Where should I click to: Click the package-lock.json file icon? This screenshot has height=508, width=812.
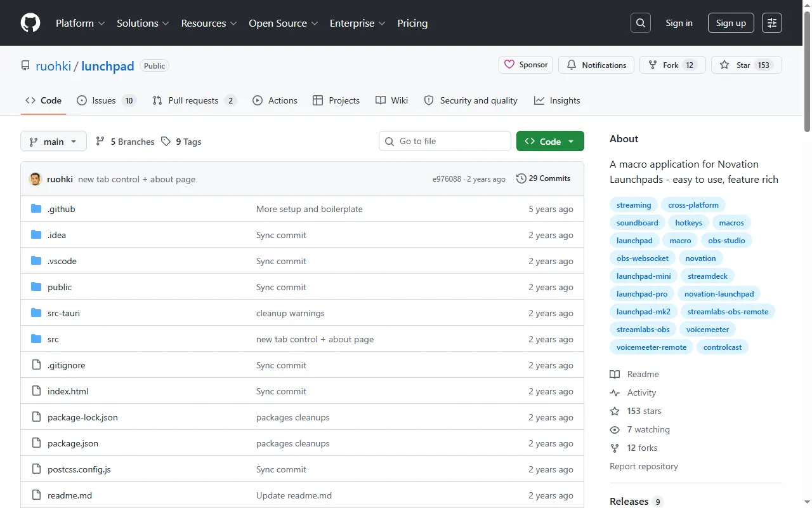click(x=36, y=417)
